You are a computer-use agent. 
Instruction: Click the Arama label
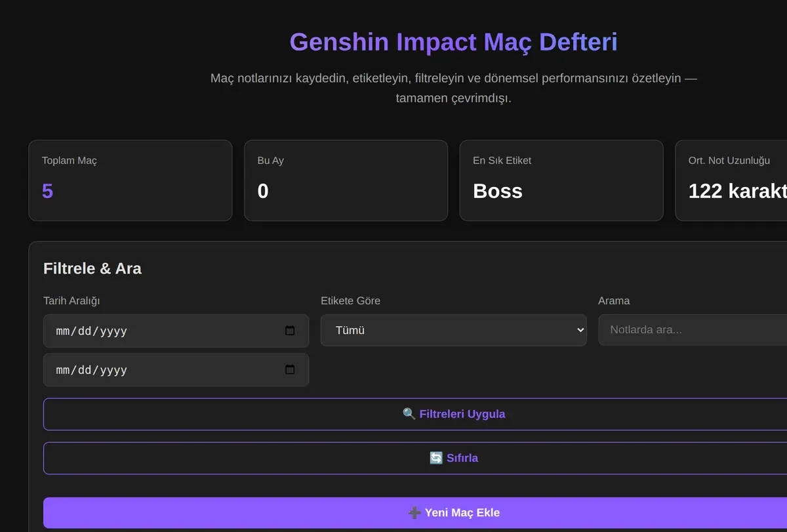pyautogui.click(x=614, y=300)
